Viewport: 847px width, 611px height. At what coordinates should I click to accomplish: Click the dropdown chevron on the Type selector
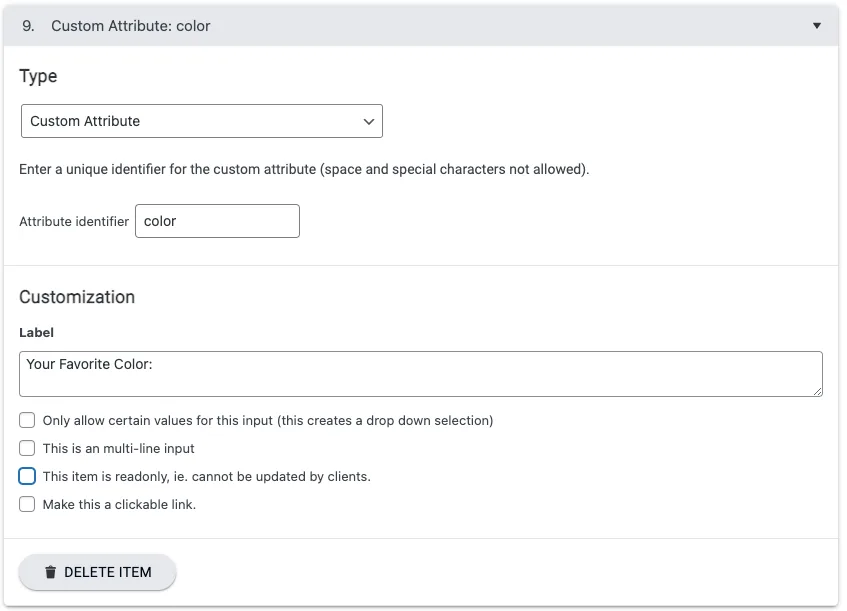(370, 121)
